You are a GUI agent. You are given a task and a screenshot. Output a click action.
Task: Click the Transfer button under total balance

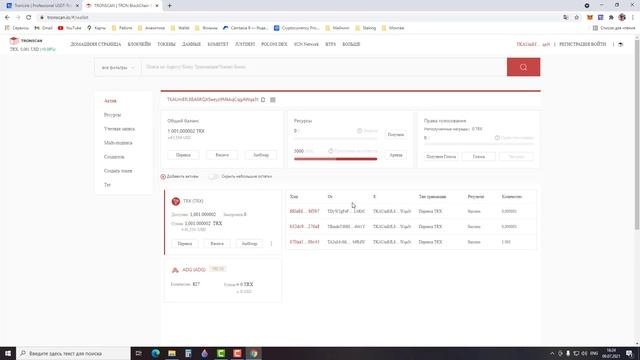point(183,155)
